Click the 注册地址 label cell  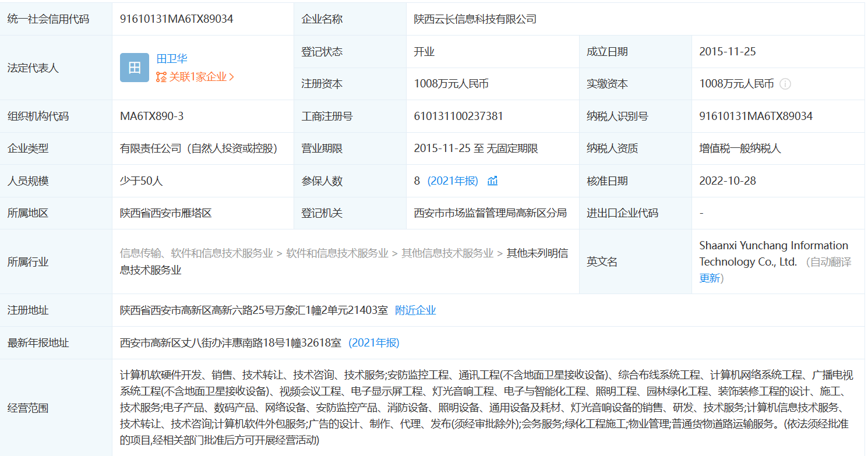(57, 310)
